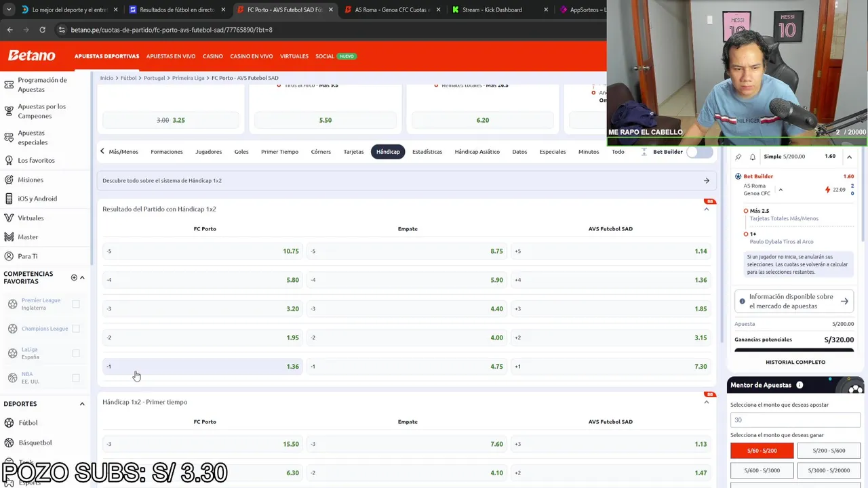Collapse the Deportes sidebar section
This screenshot has width=868, height=488.
pyautogui.click(x=82, y=404)
